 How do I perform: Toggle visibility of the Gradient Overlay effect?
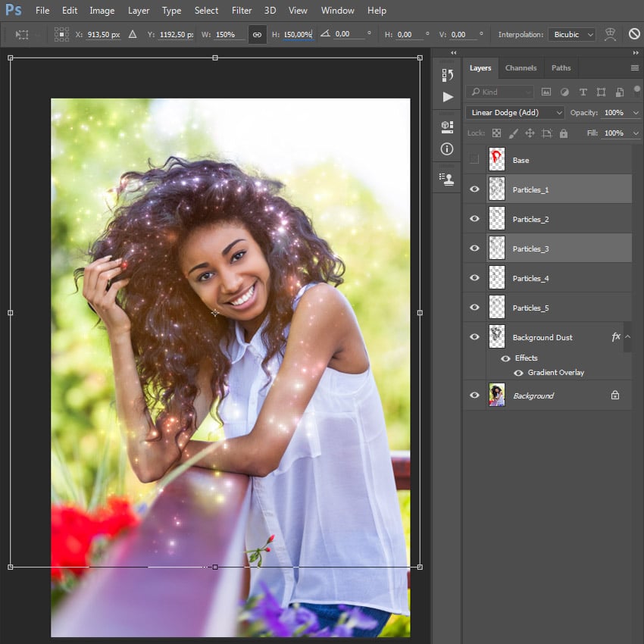point(518,373)
